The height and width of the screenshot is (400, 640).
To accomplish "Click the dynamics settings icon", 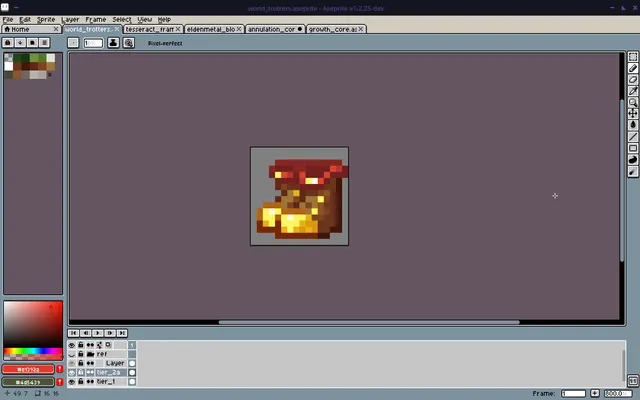I will (129, 43).
